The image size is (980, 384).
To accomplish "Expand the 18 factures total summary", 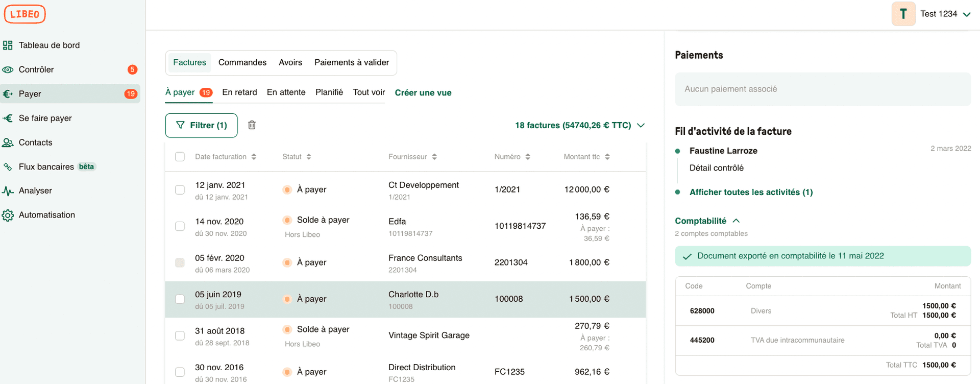I will [580, 125].
